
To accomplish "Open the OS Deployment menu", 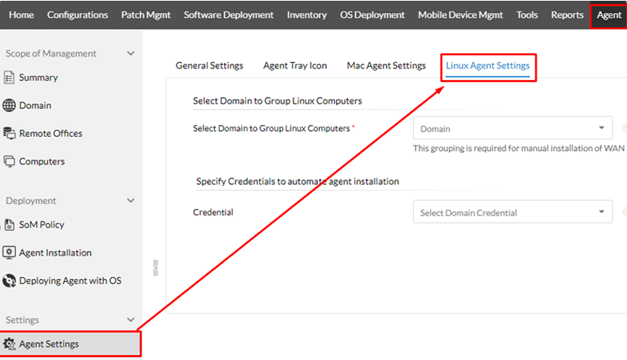I will click(372, 15).
